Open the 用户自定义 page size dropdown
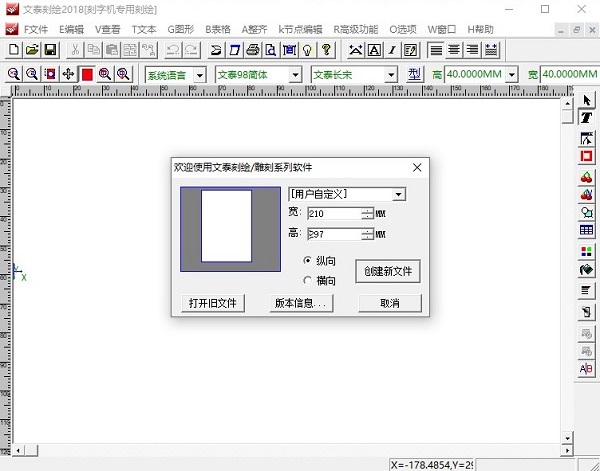Screen dimensions: 600x471 tap(398, 194)
